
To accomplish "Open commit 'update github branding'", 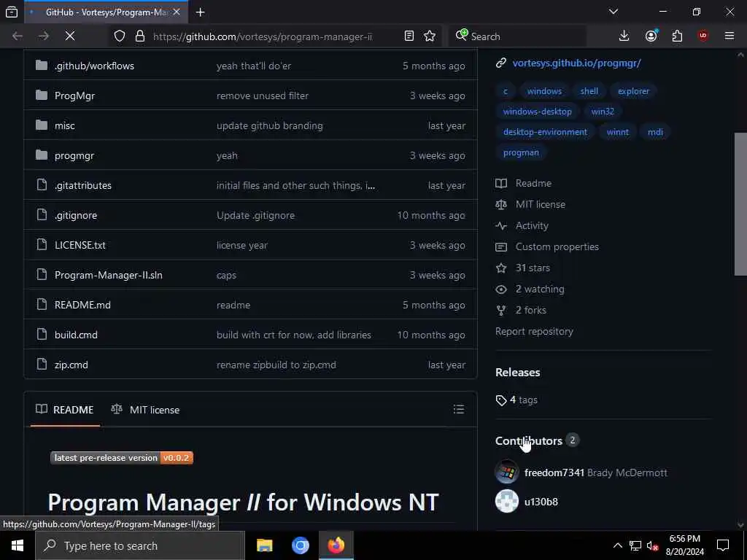I will (270, 125).
